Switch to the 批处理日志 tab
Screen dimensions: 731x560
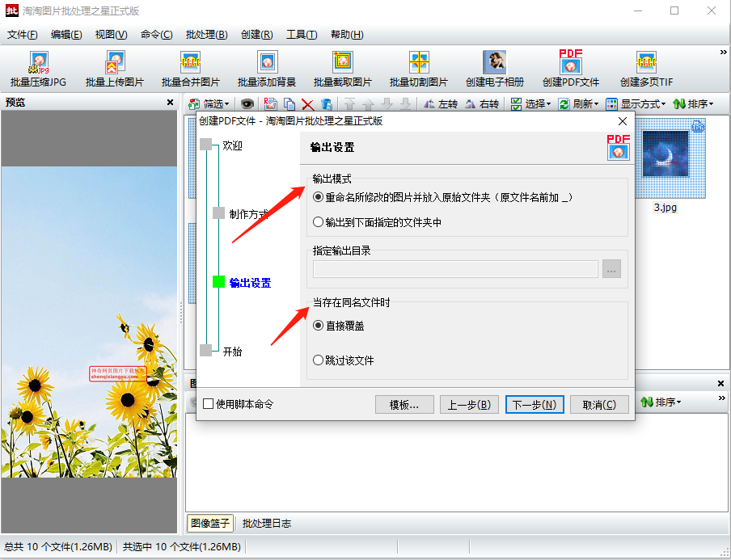(267, 524)
